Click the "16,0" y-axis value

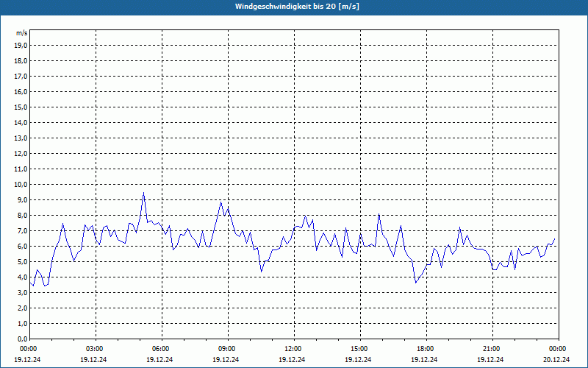[21, 91]
